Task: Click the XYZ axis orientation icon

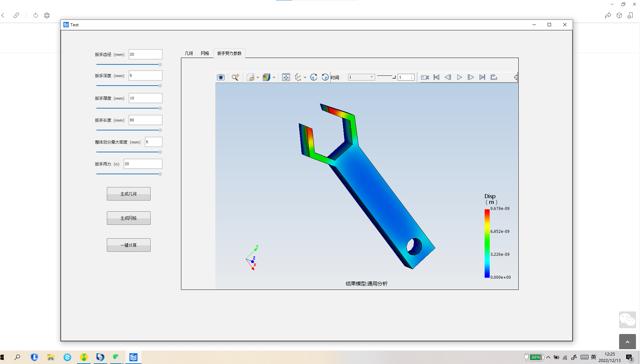Action: (298, 77)
